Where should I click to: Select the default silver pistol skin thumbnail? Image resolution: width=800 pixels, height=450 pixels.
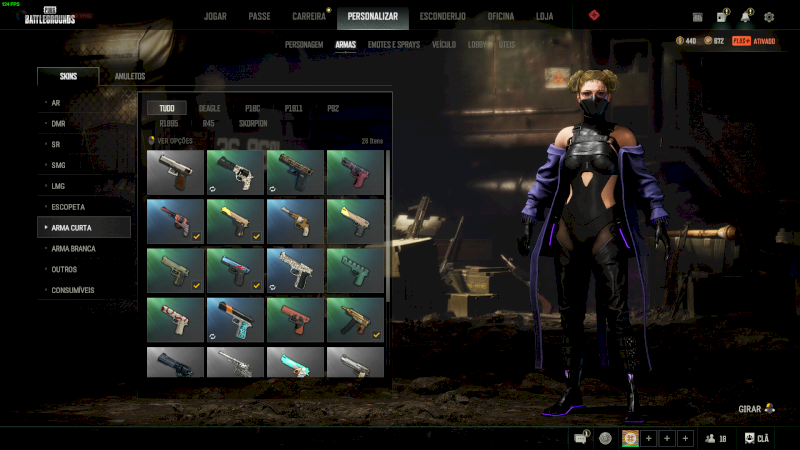coord(175,172)
